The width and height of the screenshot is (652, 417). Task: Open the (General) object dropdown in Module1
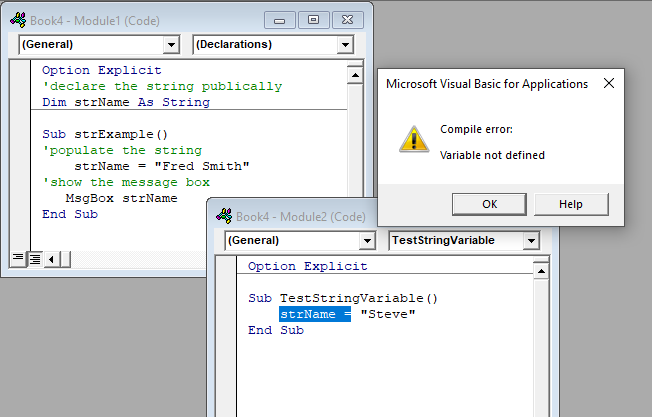point(171,45)
